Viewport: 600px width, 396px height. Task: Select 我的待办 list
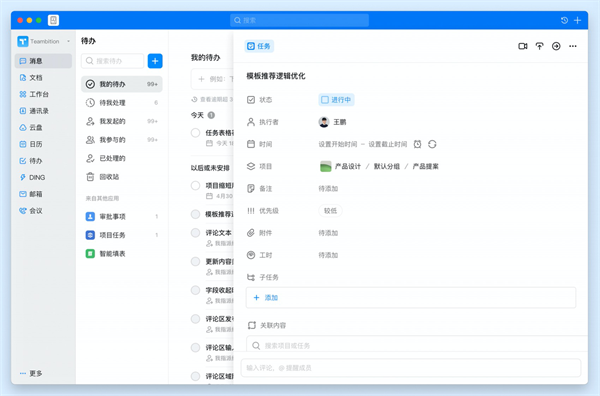[122, 84]
